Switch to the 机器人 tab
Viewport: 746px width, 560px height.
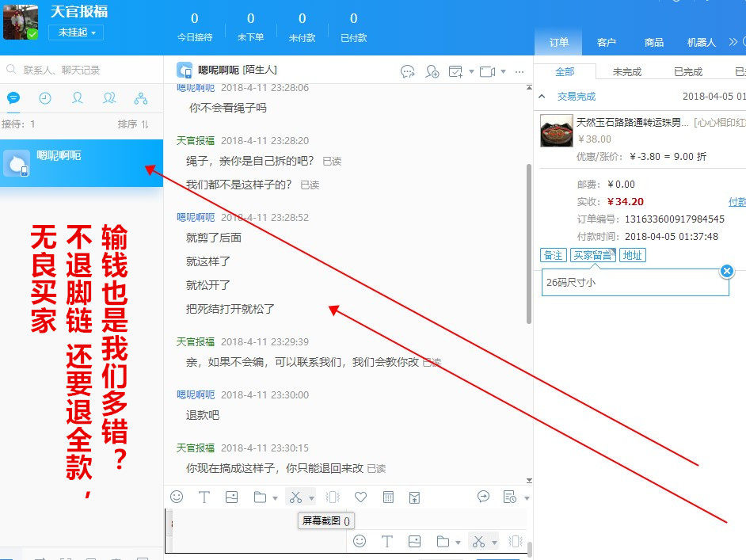[x=702, y=42]
